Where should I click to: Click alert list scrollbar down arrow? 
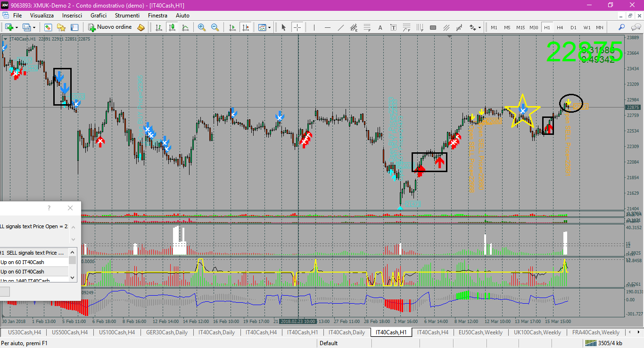(x=73, y=278)
